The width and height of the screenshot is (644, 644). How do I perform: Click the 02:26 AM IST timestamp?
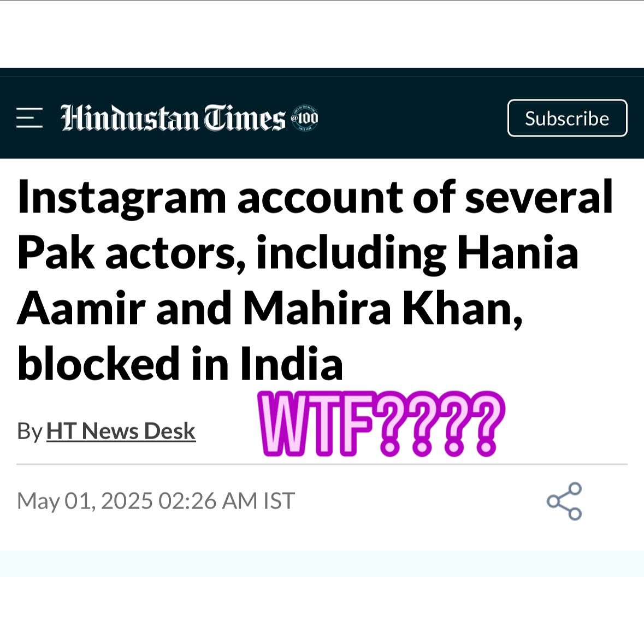pos(227,501)
